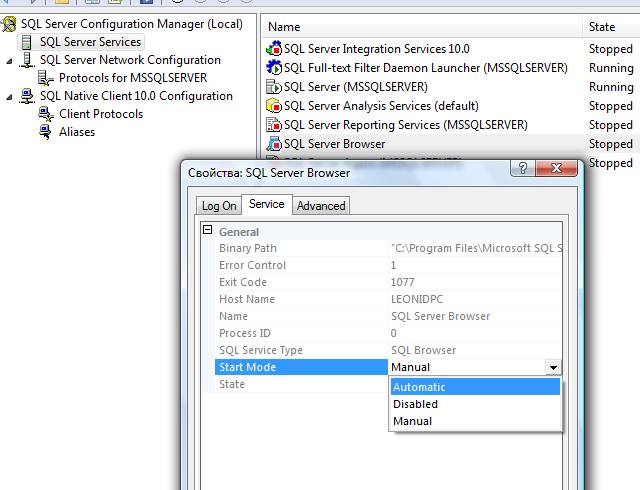This screenshot has width=640, height=490.
Task: Select SQL Server Services tree node
Action: pyautogui.click(x=90, y=42)
